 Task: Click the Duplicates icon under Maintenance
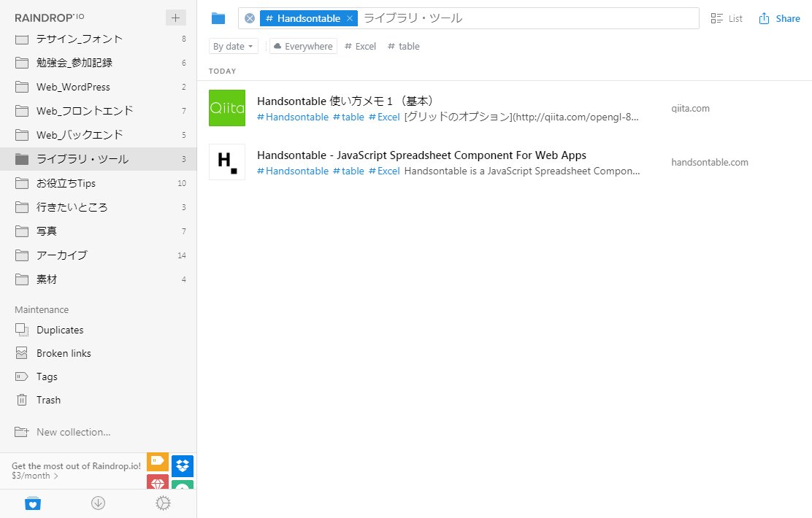(22, 330)
